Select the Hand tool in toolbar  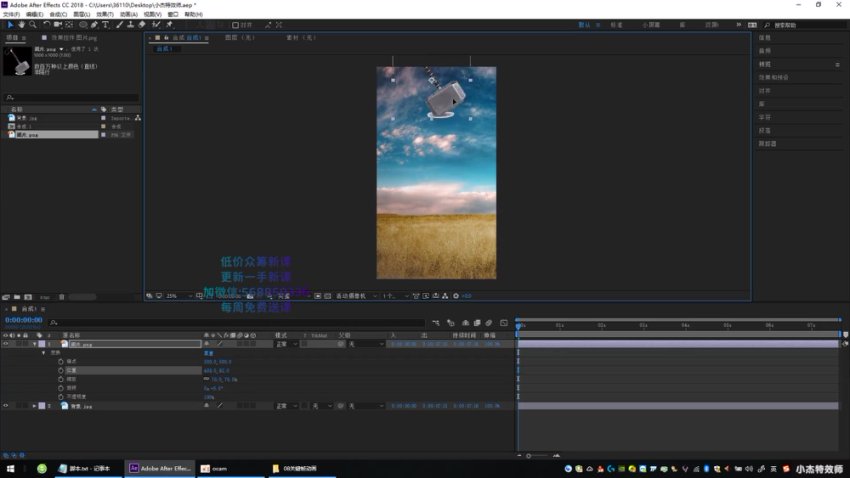tap(21, 25)
